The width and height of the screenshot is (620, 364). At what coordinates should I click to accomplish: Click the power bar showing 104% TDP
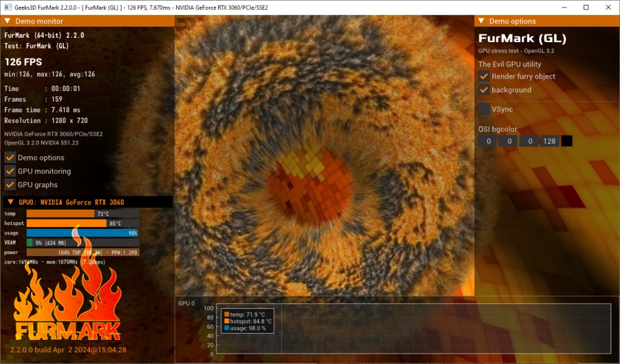coord(82,252)
